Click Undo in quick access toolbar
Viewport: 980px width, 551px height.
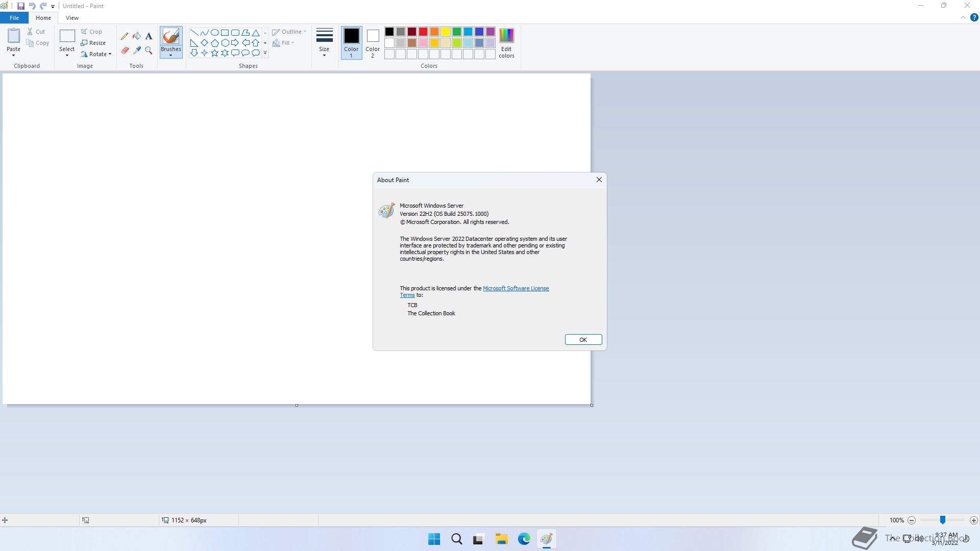[x=32, y=6]
